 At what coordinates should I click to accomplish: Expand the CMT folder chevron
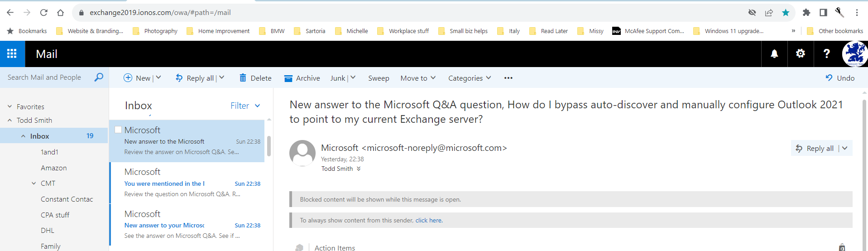pos(34,183)
